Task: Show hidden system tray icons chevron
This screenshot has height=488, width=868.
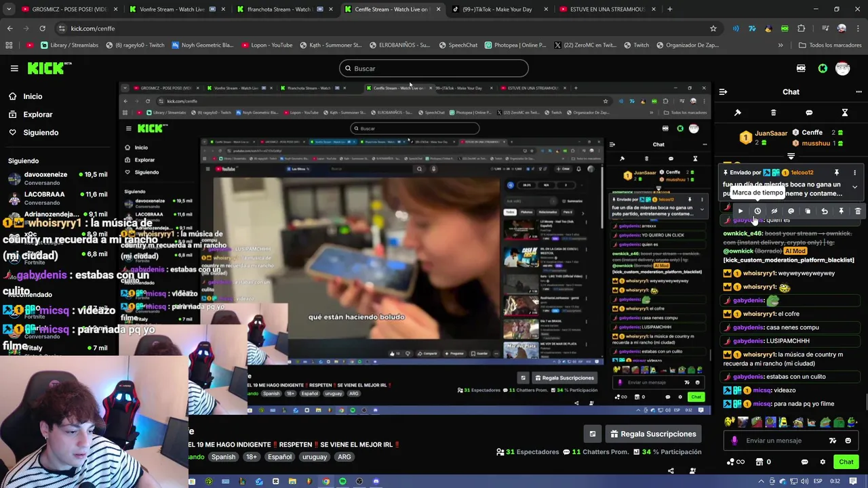Action: click(761, 481)
